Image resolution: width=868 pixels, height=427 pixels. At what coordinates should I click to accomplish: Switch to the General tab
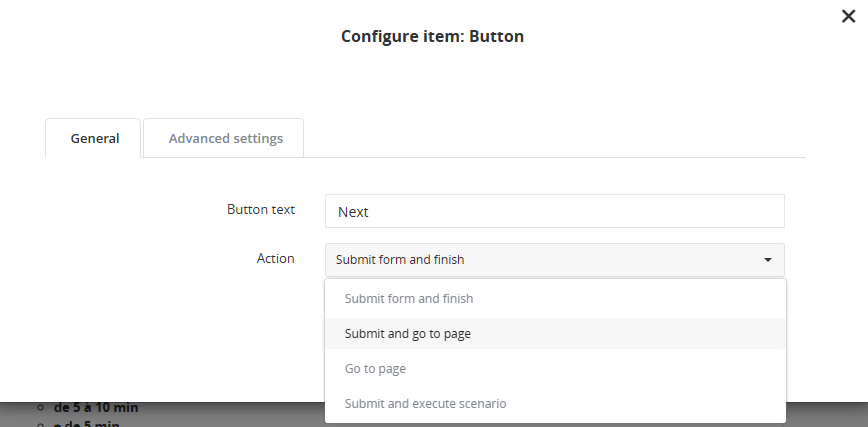[x=94, y=138]
